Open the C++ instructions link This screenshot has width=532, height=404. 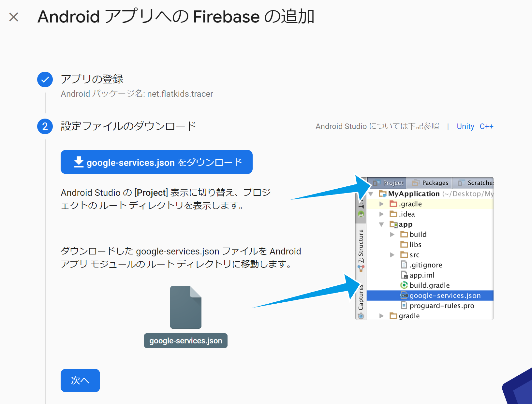click(x=486, y=126)
